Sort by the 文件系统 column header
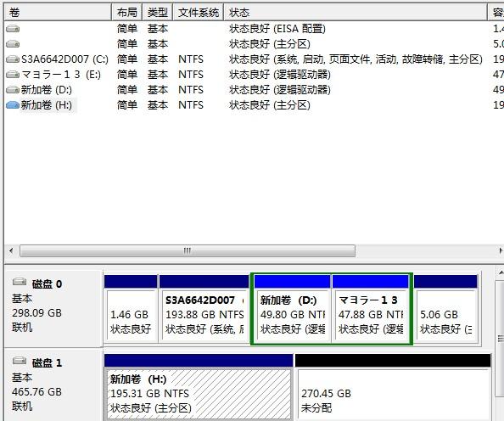This screenshot has height=421, width=504. click(x=199, y=13)
